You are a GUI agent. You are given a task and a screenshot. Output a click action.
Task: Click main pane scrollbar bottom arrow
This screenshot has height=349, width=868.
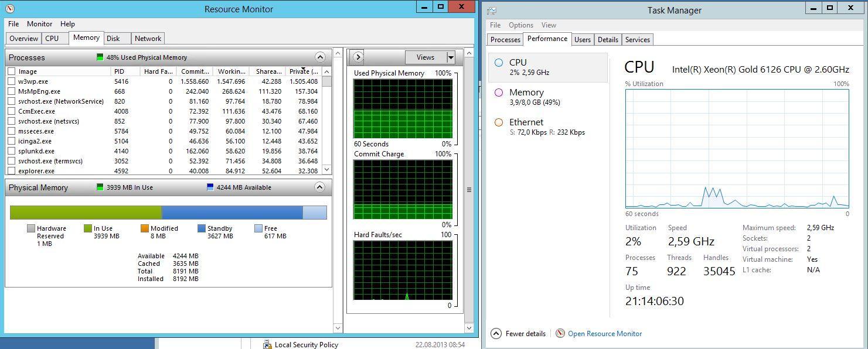[x=338, y=328]
